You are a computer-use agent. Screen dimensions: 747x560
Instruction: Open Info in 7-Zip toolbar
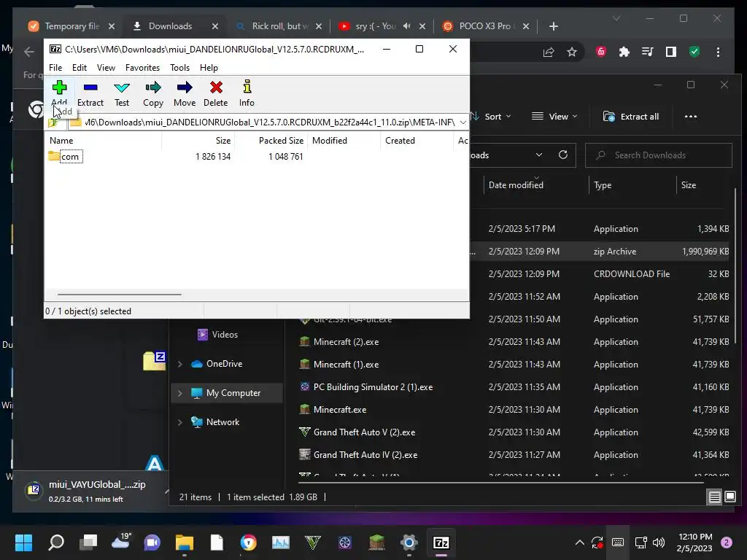pyautogui.click(x=247, y=93)
